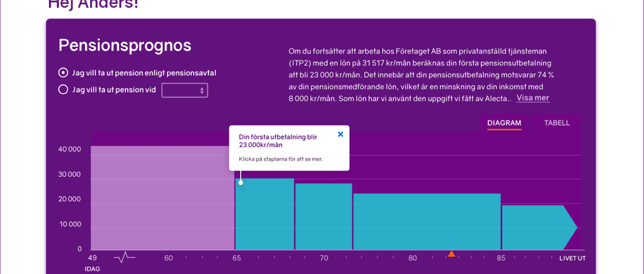The width and height of the screenshot is (644, 274).
Task: Open more text with the 'Visa mer' expander
Action: tap(532, 97)
